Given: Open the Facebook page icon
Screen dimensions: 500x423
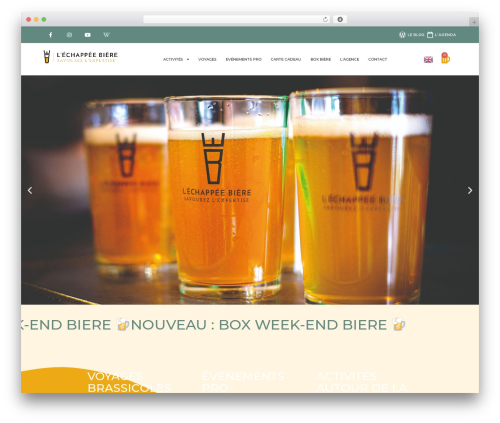Looking at the screenshot, I should tap(51, 35).
